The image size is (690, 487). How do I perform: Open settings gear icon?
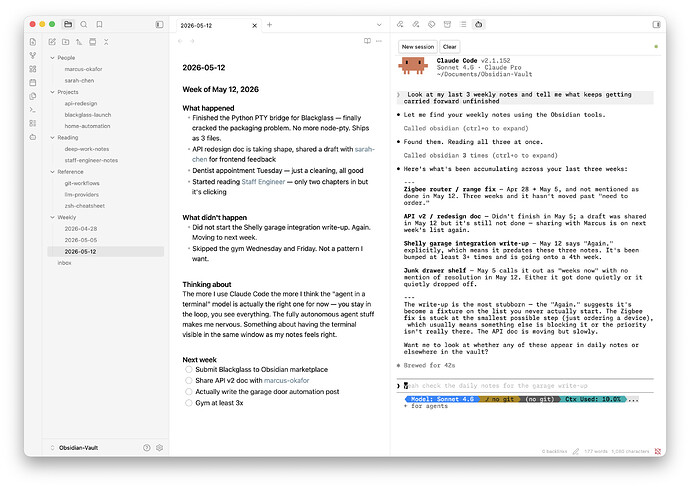[x=159, y=447]
